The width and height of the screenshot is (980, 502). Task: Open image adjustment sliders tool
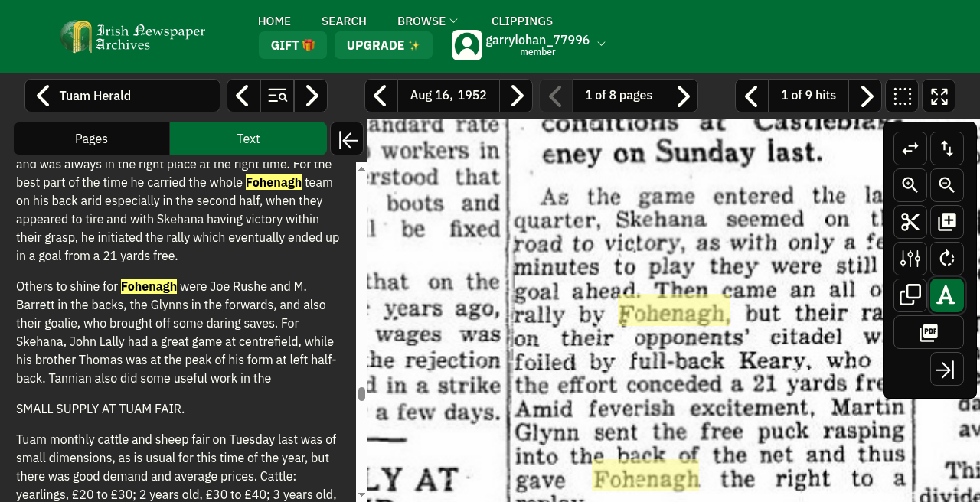pyautogui.click(x=910, y=259)
